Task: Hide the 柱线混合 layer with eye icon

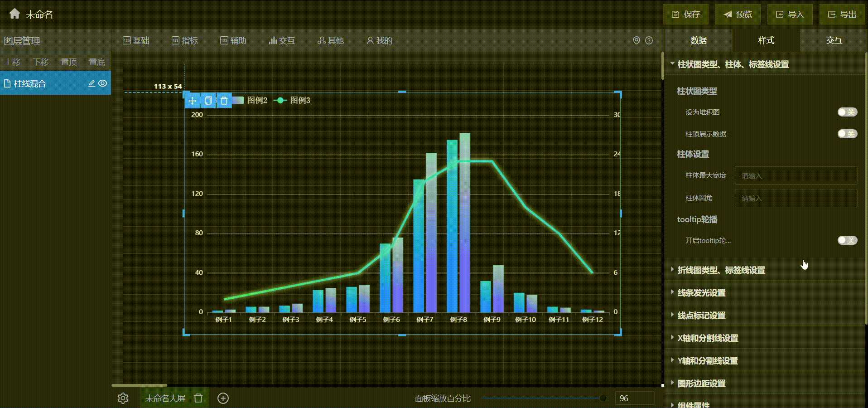Action: point(103,83)
